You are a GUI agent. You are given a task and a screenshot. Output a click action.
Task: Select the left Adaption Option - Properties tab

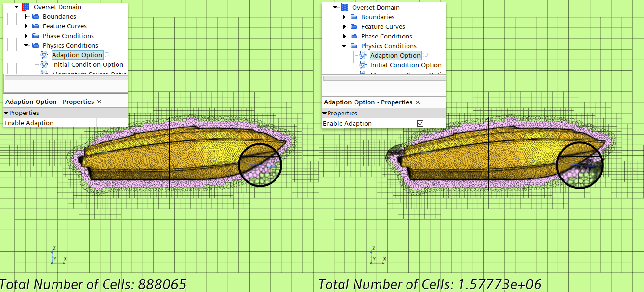[x=49, y=102]
